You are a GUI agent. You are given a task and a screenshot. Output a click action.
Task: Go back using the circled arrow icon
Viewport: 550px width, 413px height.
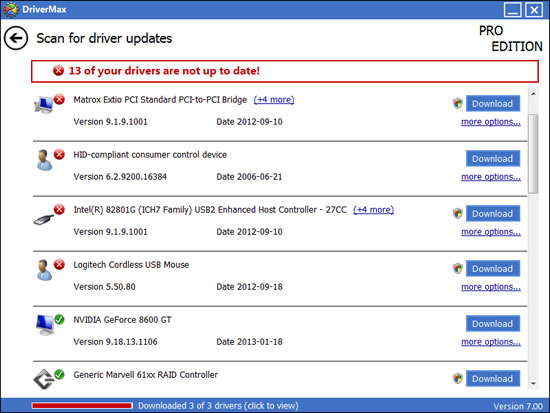[x=16, y=38]
